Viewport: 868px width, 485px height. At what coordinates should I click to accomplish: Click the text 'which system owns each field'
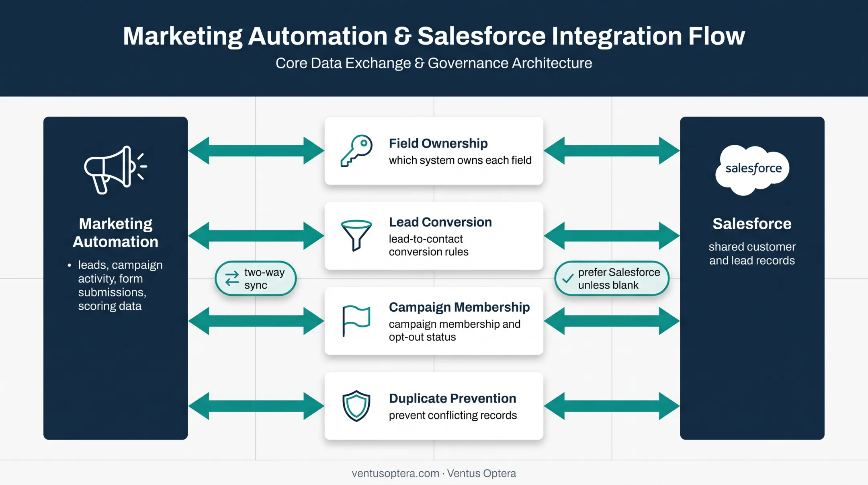coord(460,160)
